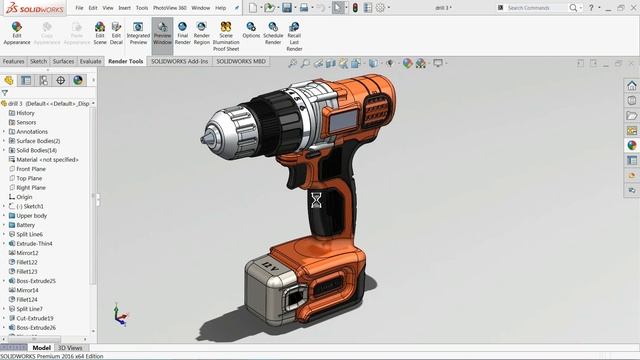
Task: Open the Edit menu
Action: (x=93, y=8)
